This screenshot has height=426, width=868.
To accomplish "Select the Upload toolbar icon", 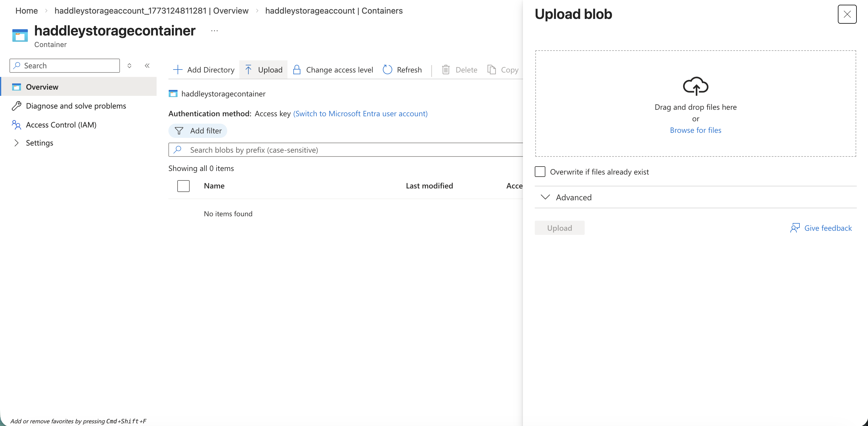I will pos(248,70).
